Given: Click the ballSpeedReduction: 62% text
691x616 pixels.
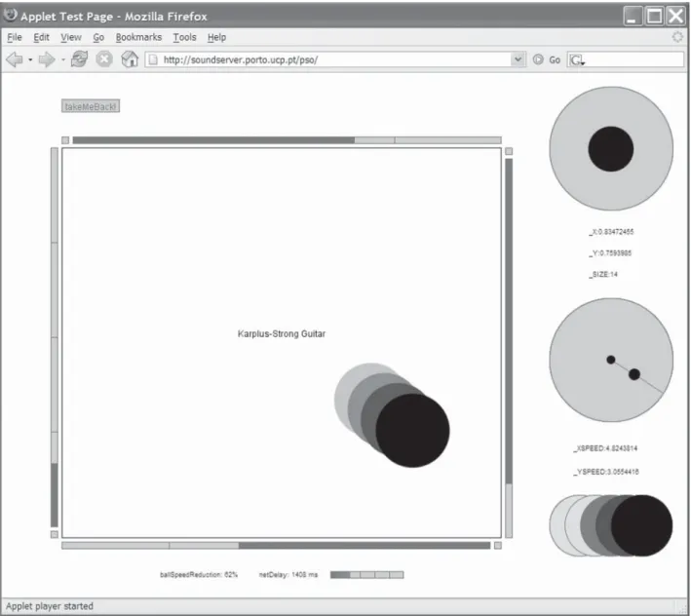Looking at the screenshot, I should 199,575.
